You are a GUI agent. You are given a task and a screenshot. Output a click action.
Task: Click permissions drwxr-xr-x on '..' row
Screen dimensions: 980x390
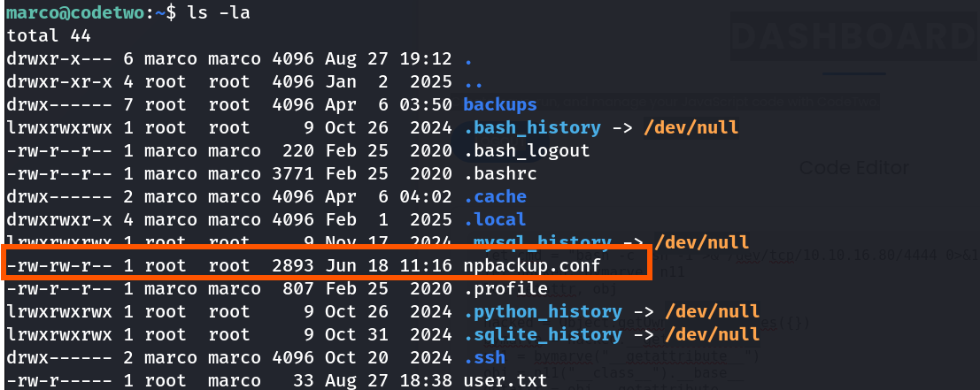coord(59,81)
